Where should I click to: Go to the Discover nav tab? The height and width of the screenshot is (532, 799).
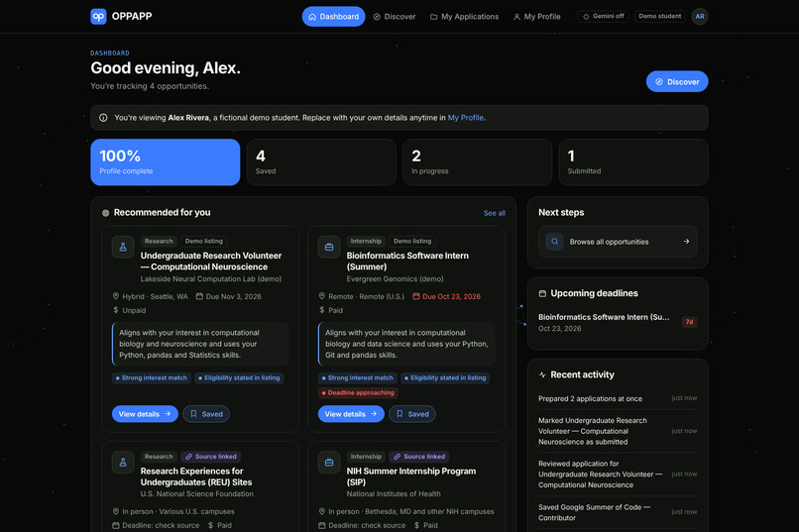point(395,16)
